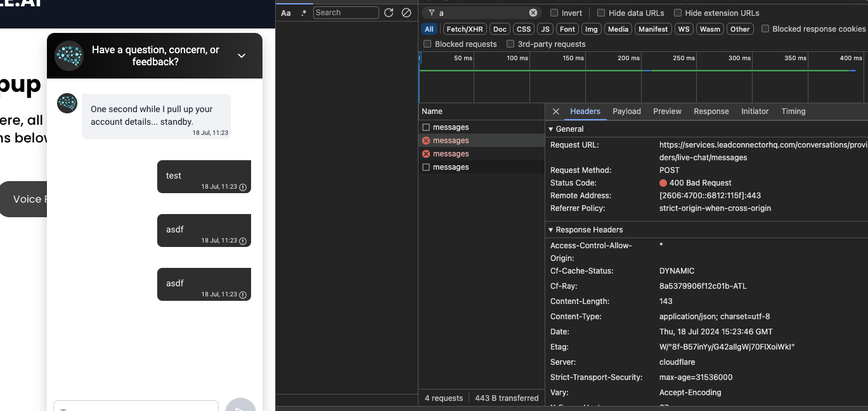Click the clear search results icon
This screenshot has width=868, height=411.
pos(406,13)
